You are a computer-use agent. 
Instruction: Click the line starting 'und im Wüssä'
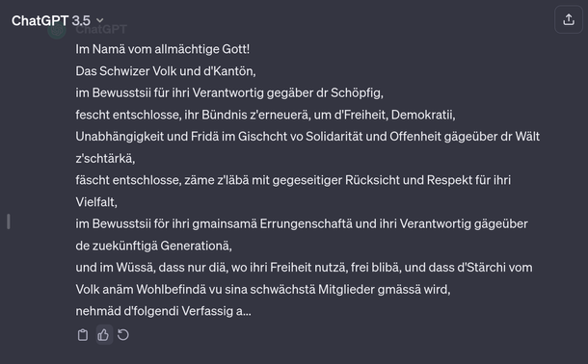(305, 268)
